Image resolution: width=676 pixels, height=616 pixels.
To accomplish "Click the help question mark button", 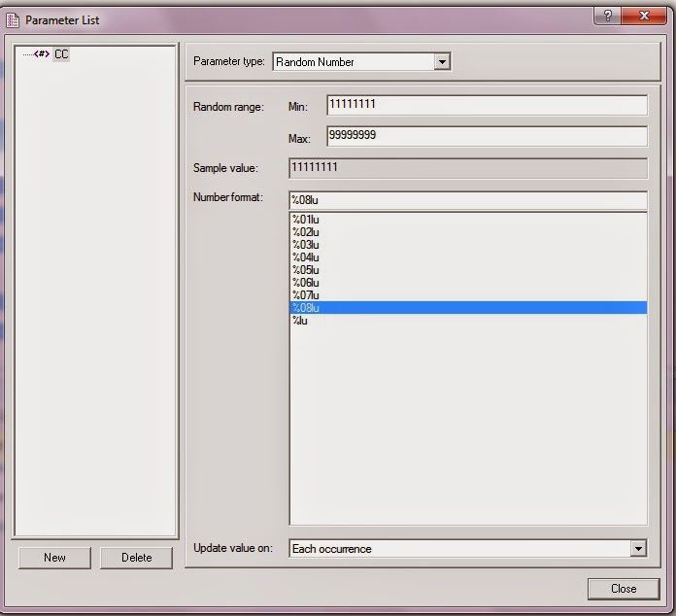I will coord(607,16).
